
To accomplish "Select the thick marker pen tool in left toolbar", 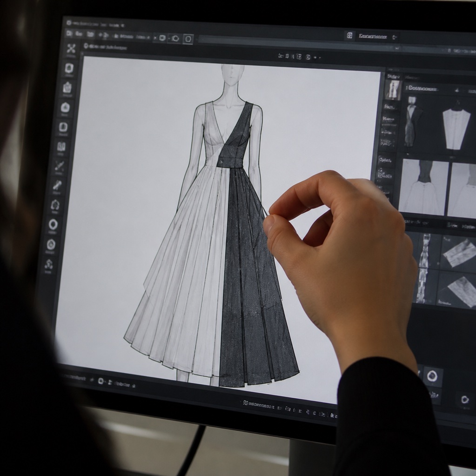I will coord(57,185).
